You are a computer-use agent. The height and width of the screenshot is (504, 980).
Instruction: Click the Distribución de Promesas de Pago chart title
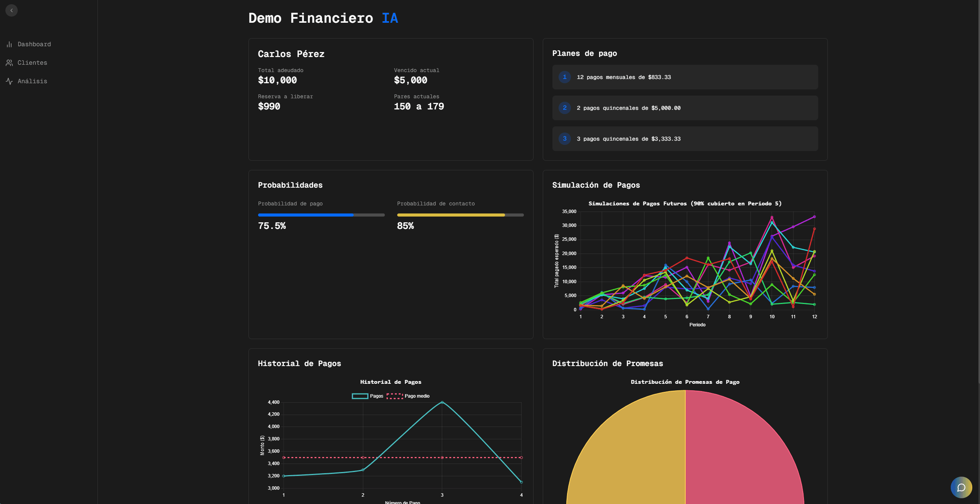685,382
